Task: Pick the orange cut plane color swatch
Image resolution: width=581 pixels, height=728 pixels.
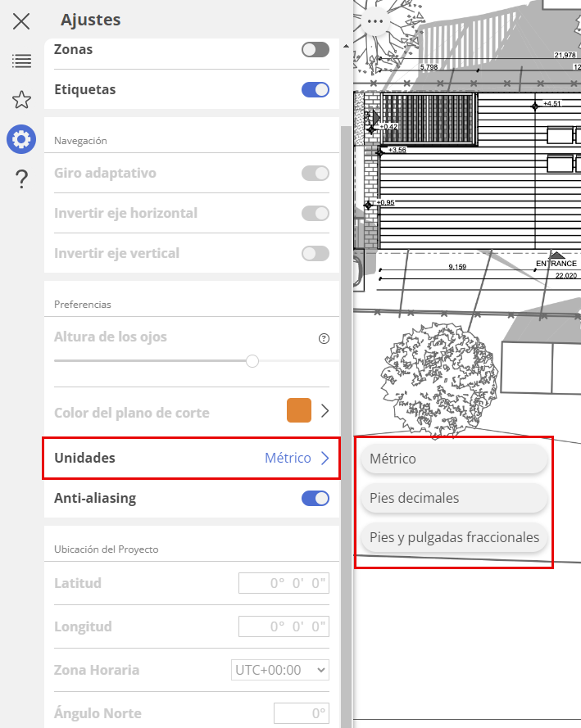Action: (299, 410)
